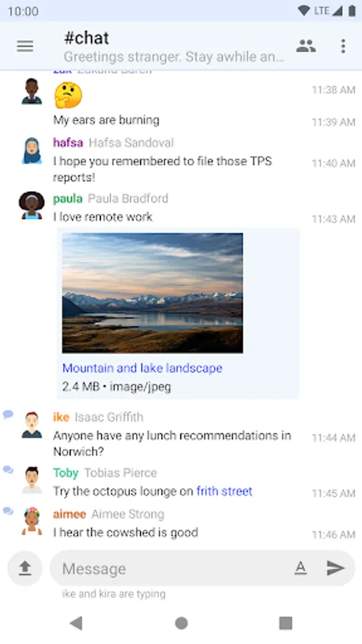Open the three-dot overflow menu
362x644 pixels.
click(x=343, y=46)
